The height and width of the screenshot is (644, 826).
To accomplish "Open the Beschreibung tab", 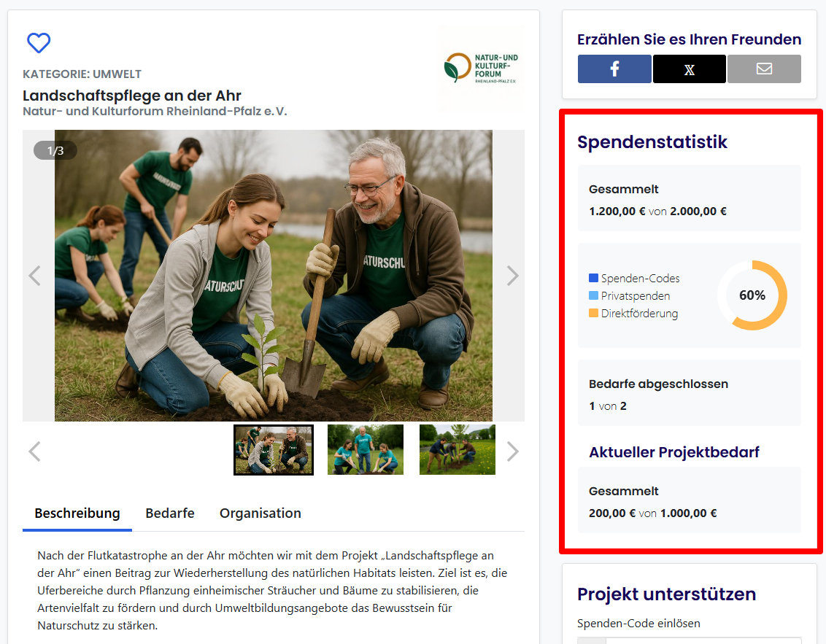I will (x=77, y=513).
